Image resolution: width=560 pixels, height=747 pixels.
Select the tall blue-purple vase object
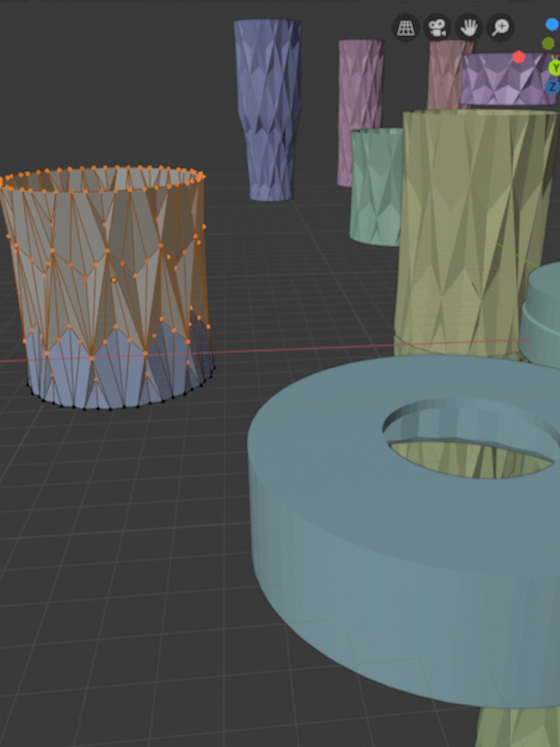[x=268, y=109]
